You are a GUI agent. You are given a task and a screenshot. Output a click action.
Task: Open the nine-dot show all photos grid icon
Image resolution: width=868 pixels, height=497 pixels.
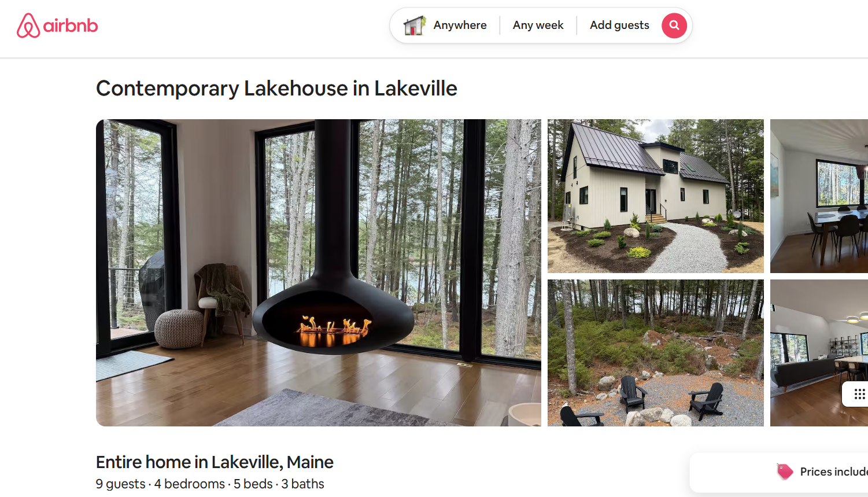859,394
